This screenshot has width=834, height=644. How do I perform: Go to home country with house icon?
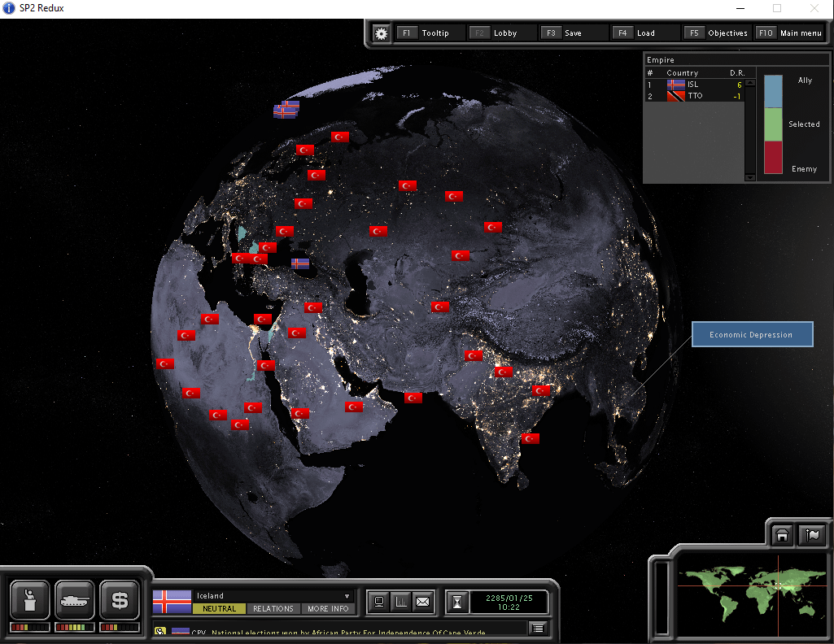click(782, 535)
